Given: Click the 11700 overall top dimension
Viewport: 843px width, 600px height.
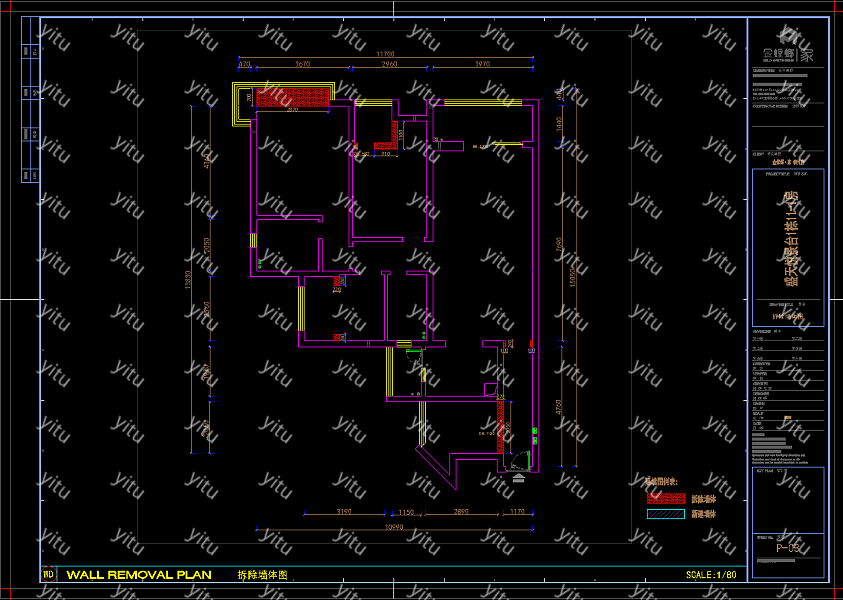Looking at the screenshot, I should click(x=385, y=54).
